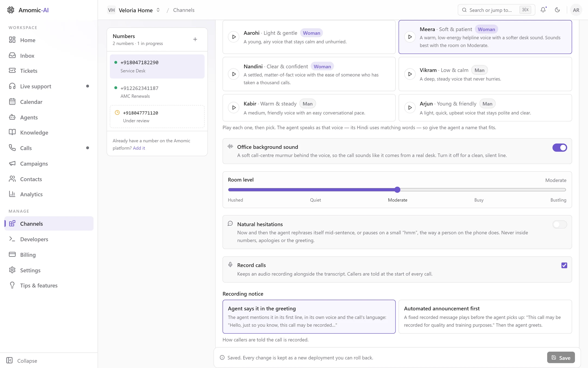This screenshot has height=368, width=588.
Task: Click the plus icon in Numbers panel
Action: (195, 40)
